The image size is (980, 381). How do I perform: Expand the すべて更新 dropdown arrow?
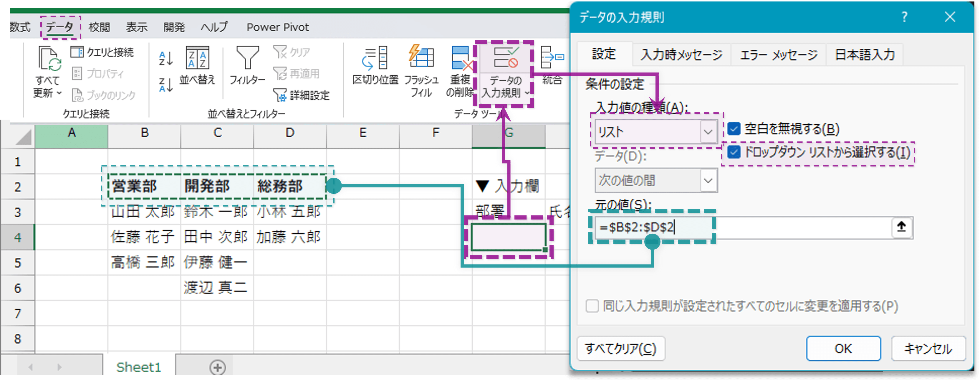tap(59, 93)
